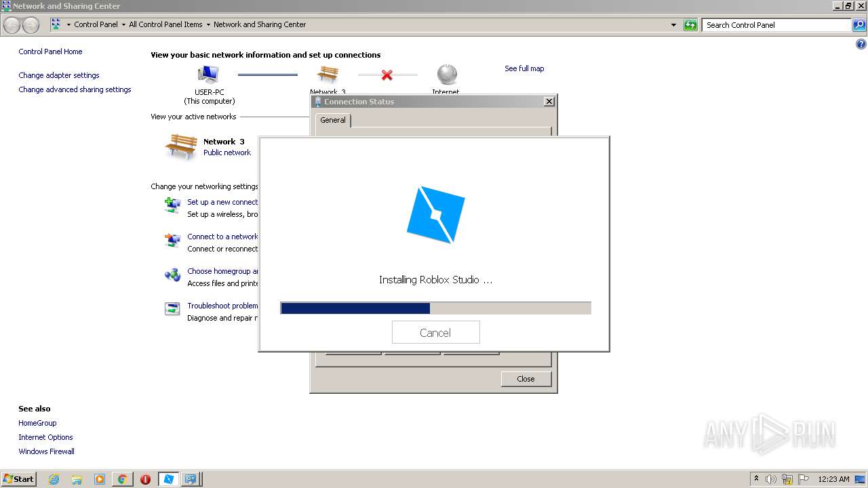Switch to Roblox installer taskbar button
The width and height of the screenshot is (868, 488).
[168, 479]
